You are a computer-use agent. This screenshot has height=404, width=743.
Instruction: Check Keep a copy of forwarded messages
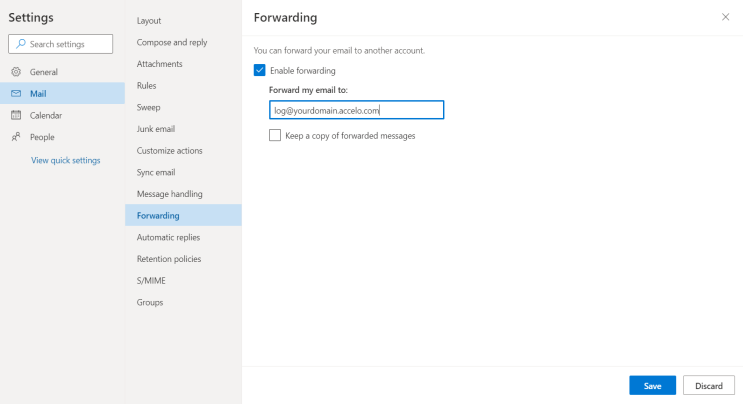click(x=275, y=135)
